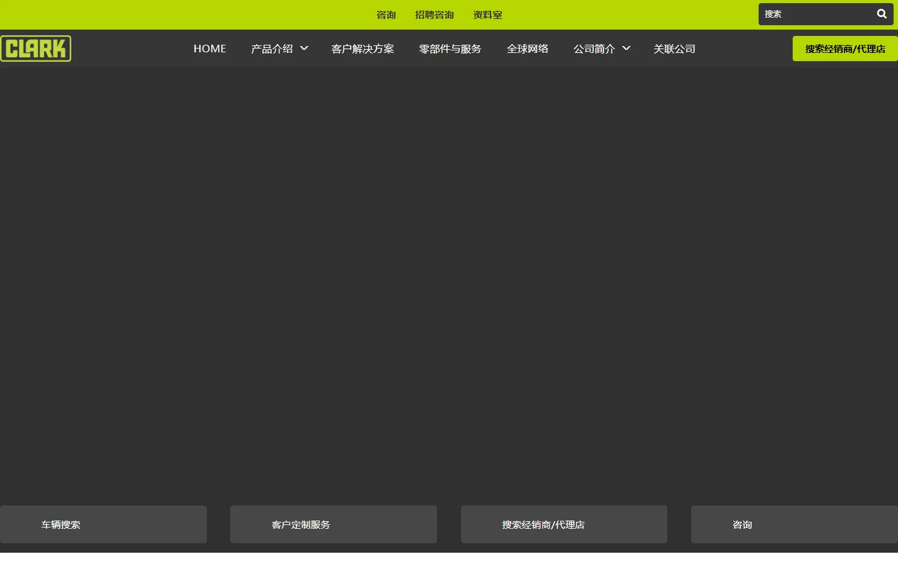Expand the 公司简介 dropdown chevron
This screenshot has width=898, height=588.
click(x=626, y=48)
